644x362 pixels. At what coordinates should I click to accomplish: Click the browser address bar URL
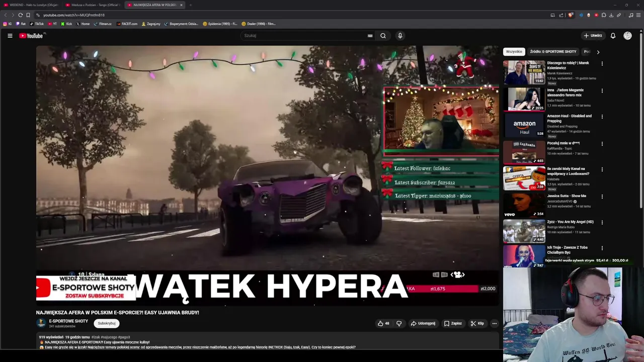[x=73, y=15]
